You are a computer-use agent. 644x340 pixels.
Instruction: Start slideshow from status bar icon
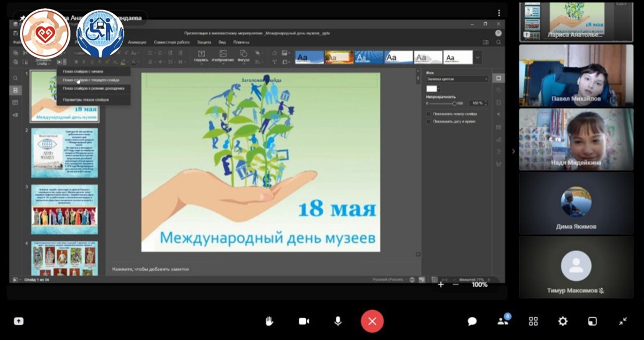pyautogui.click(x=15, y=280)
